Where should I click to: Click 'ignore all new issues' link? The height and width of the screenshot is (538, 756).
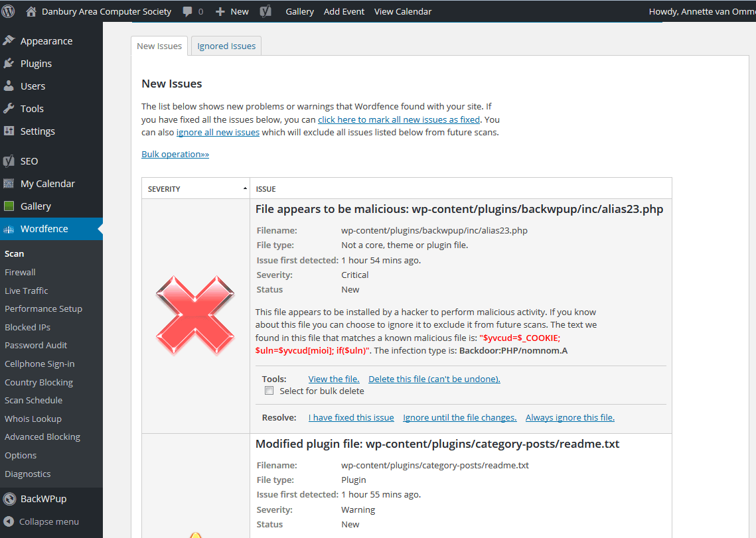(x=218, y=132)
